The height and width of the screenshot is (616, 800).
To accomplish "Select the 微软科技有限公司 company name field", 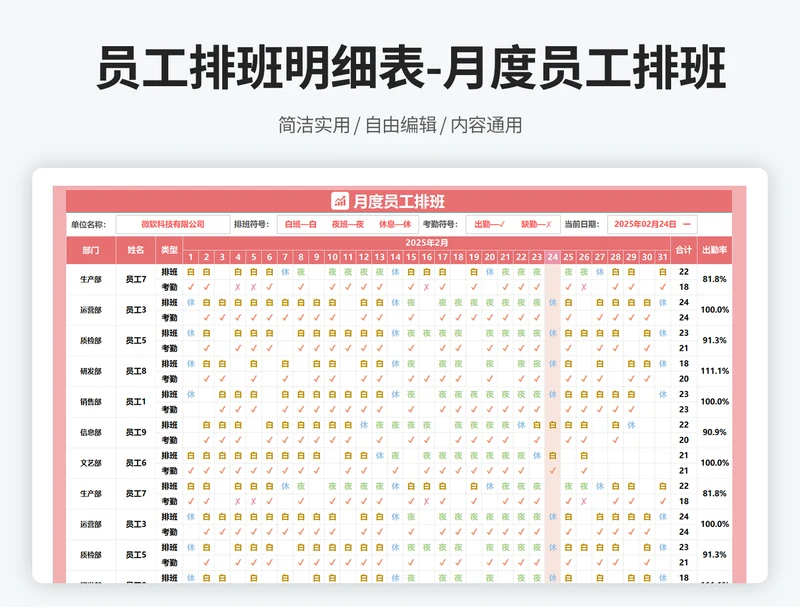I will click(173, 224).
